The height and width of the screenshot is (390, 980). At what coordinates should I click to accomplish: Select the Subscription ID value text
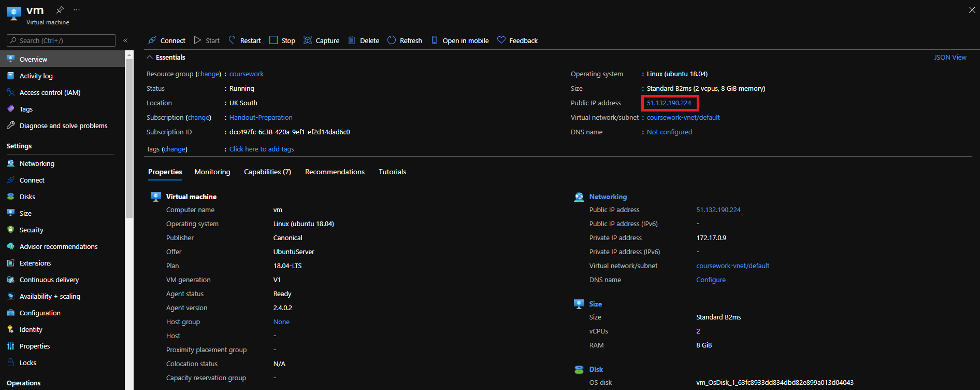(290, 132)
